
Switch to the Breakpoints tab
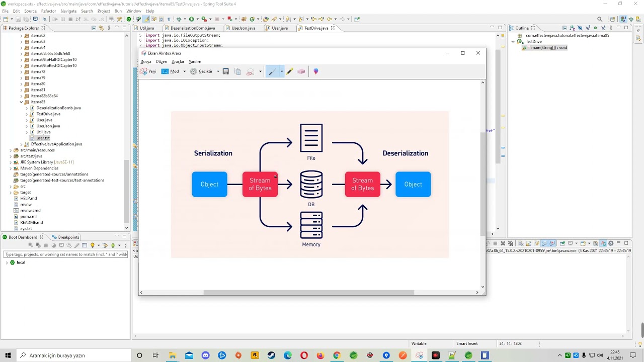[65, 237]
